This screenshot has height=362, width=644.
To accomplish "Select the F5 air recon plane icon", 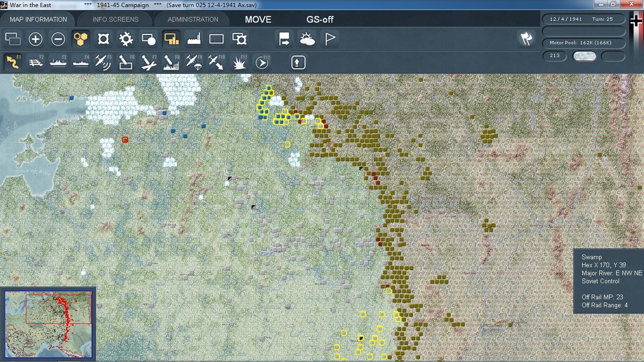I will pyautogui.click(x=103, y=62).
